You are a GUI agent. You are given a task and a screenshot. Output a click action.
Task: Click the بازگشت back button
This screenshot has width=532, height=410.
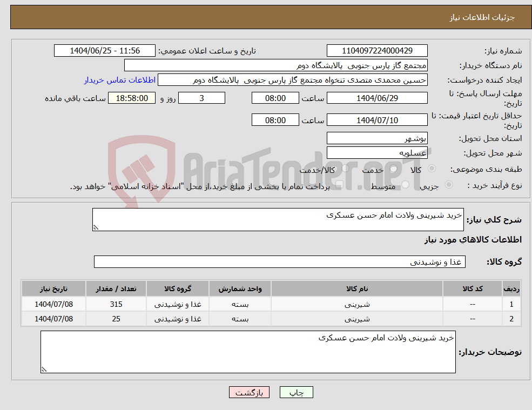(249, 392)
